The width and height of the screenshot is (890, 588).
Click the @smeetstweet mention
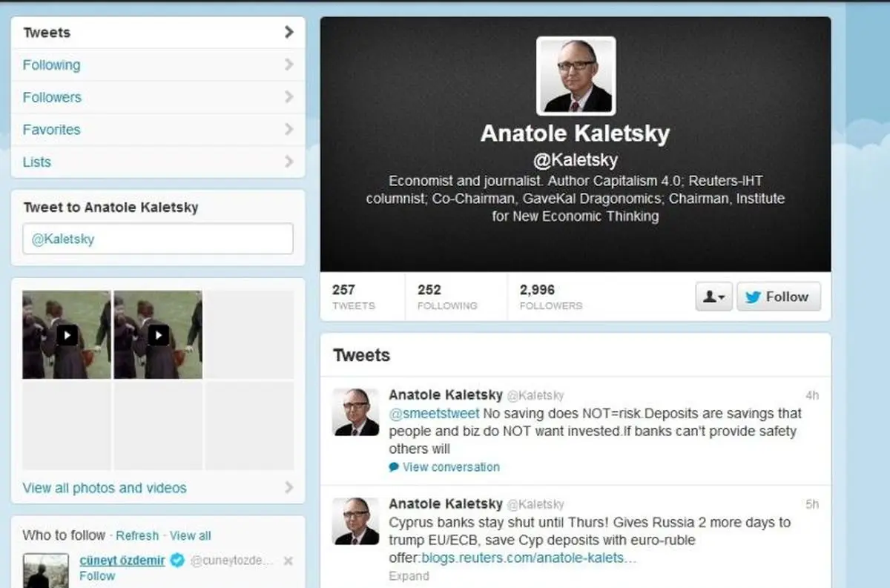pyautogui.click(x=434, y=413)
